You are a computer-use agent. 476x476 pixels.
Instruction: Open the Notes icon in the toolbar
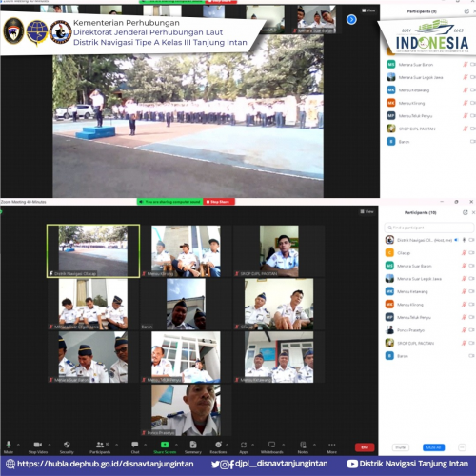(x=303, y=445)
